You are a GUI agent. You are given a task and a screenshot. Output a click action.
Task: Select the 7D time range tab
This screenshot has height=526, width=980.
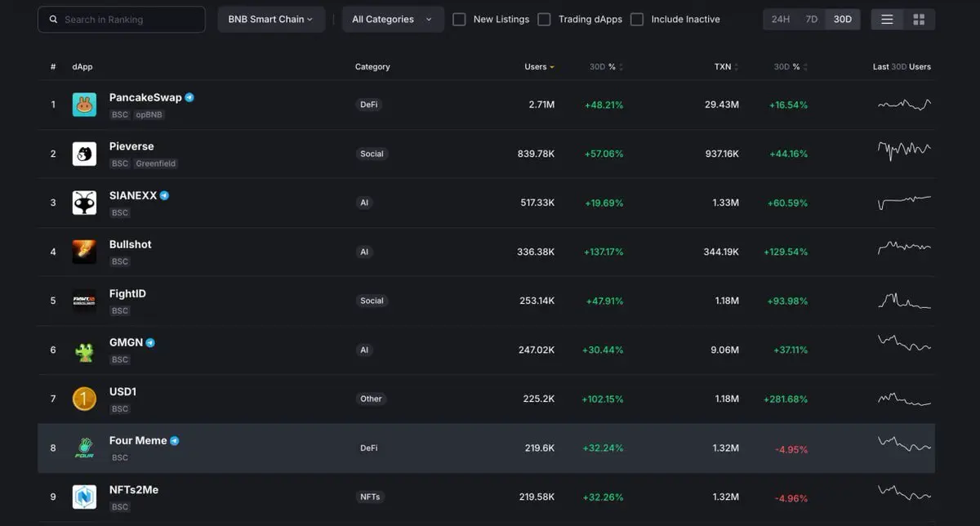pyautogui.click(x=811, y=20)
